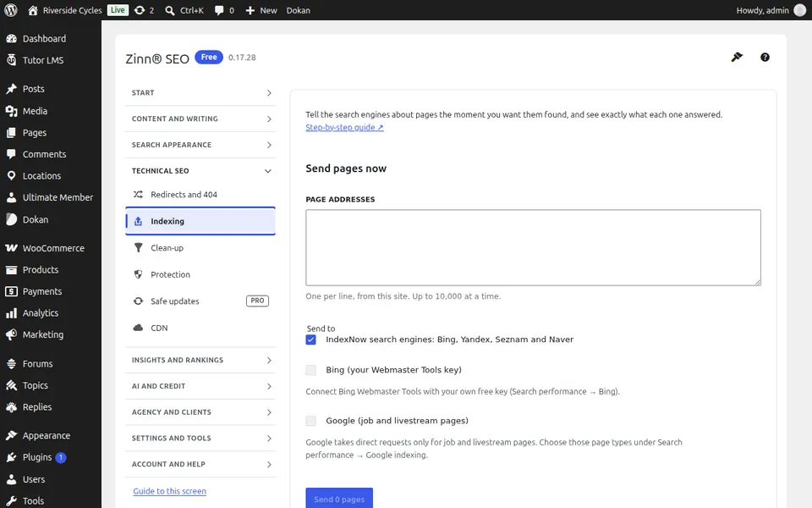Click inside the Page Addresses text area
The height and width of the screenshot is (508, 812).
tap(534, 248)
